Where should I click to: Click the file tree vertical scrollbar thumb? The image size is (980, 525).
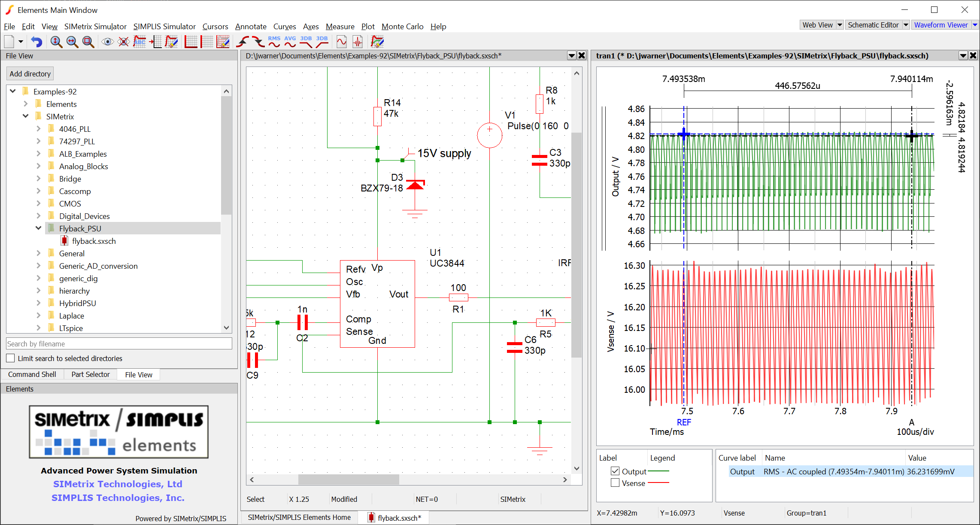click(x=226, y=155)
